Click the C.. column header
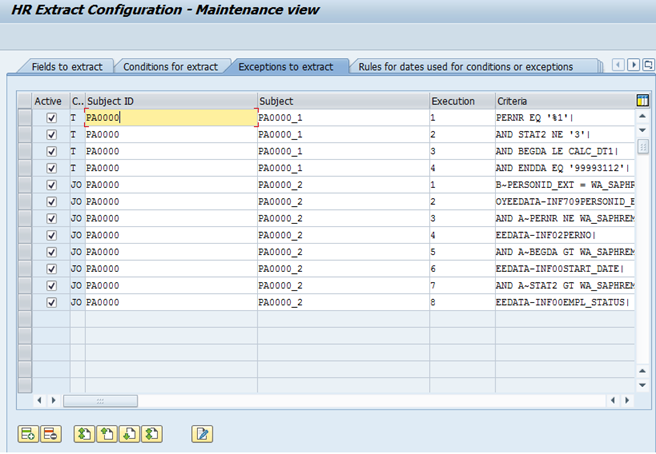 point(77,101)
